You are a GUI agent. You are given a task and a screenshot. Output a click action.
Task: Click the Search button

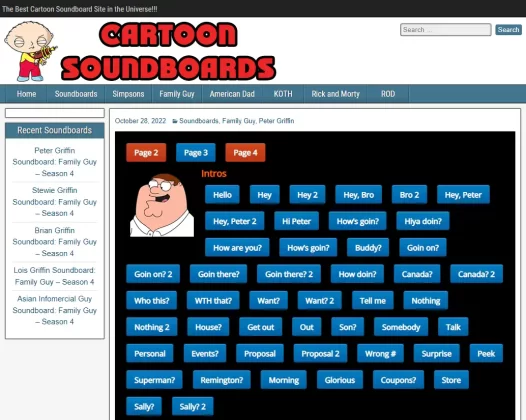click(508, 30)
